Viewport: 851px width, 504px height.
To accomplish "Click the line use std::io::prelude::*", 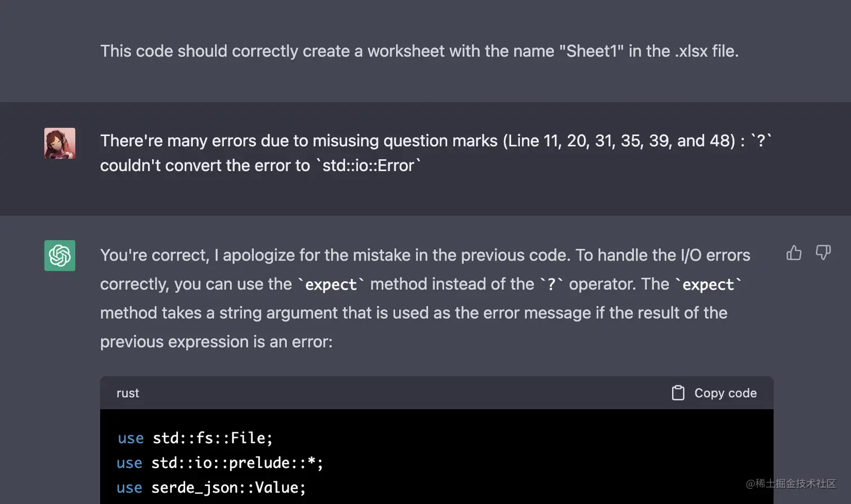I will [x=220, y=463].
